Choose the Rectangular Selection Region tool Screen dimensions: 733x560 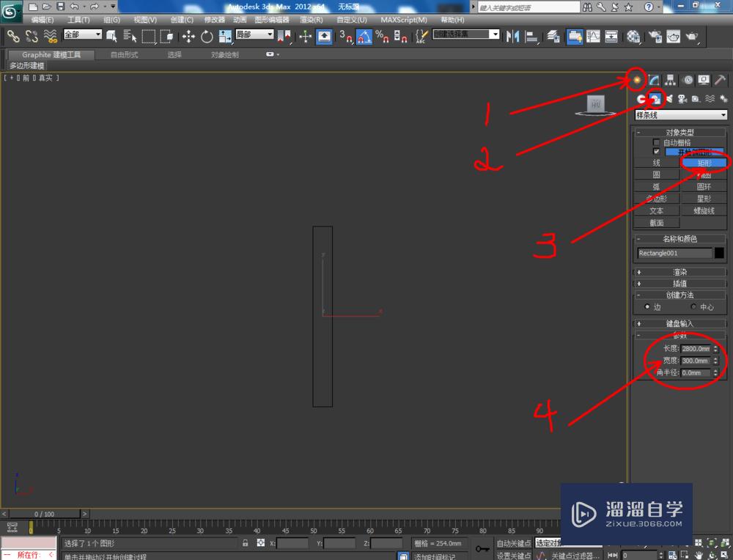pyautogui.click(x=149, y=36)
